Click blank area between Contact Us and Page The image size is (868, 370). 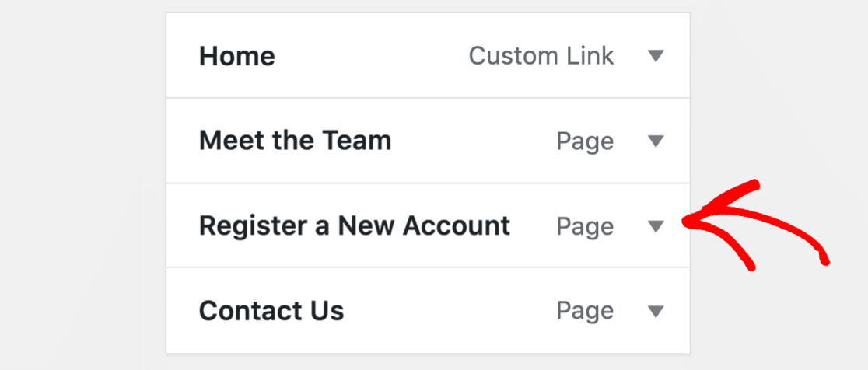pyautogui.click(x=450, y=311)
